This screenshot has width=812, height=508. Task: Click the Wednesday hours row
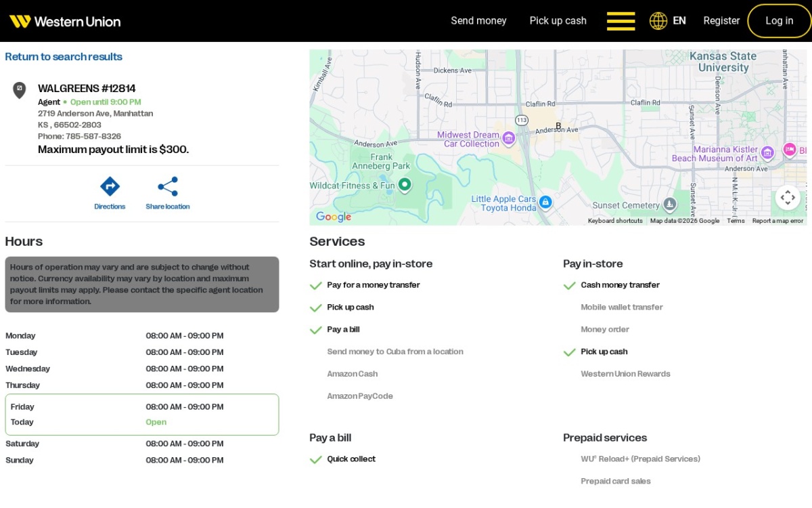pos(141,369)
